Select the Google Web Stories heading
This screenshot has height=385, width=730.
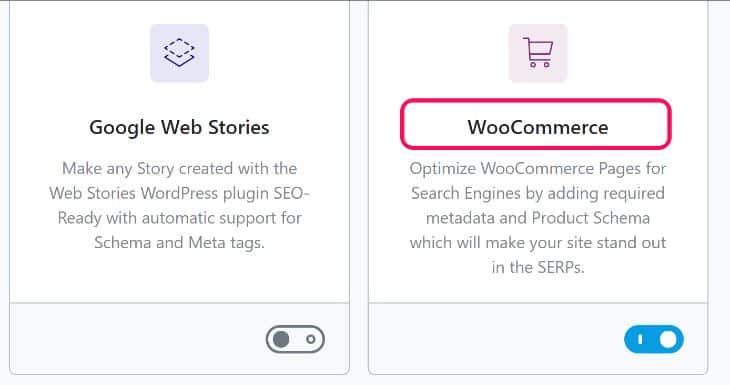pos(179,128)
